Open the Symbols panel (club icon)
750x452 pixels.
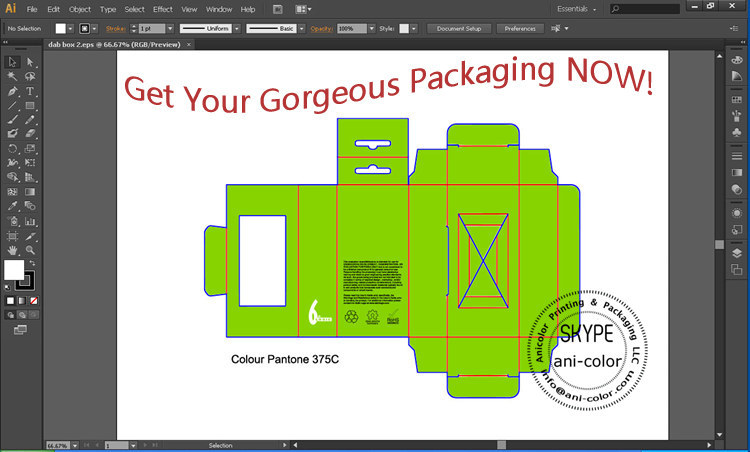[737, 132]
